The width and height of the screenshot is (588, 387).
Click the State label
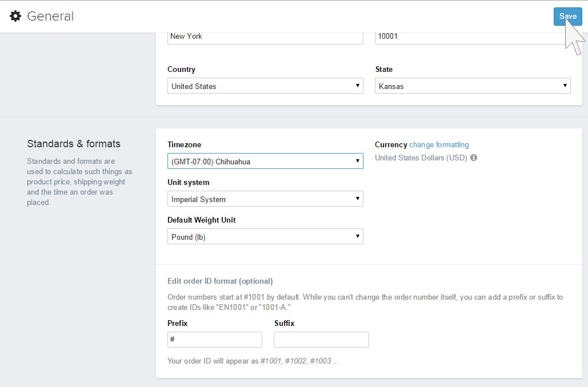click(383, 69)
